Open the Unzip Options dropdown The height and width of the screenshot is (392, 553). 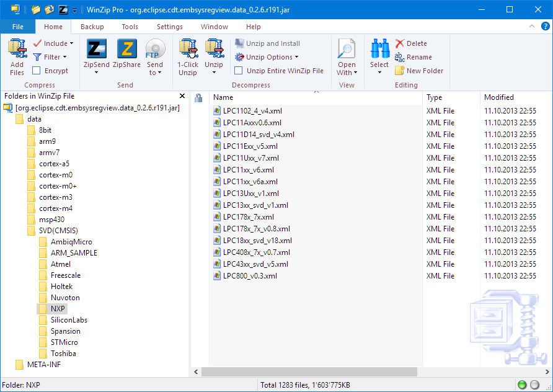pos(267,57)
